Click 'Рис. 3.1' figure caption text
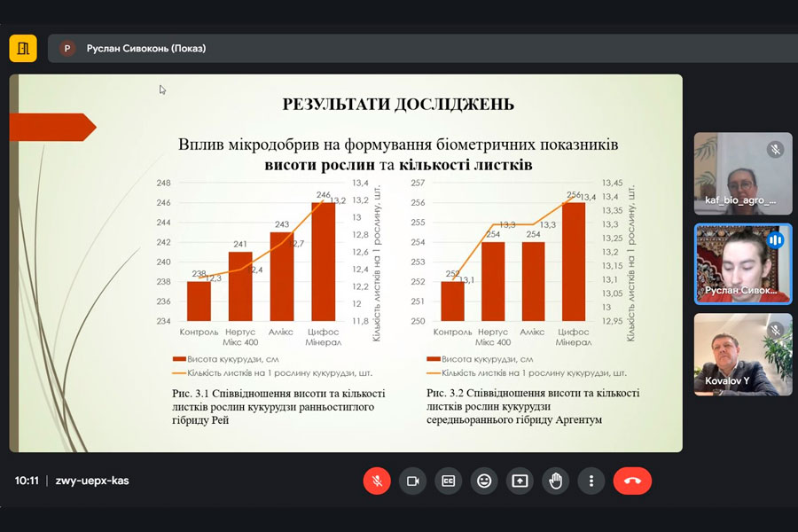798x532 pixels. point(278,406)
